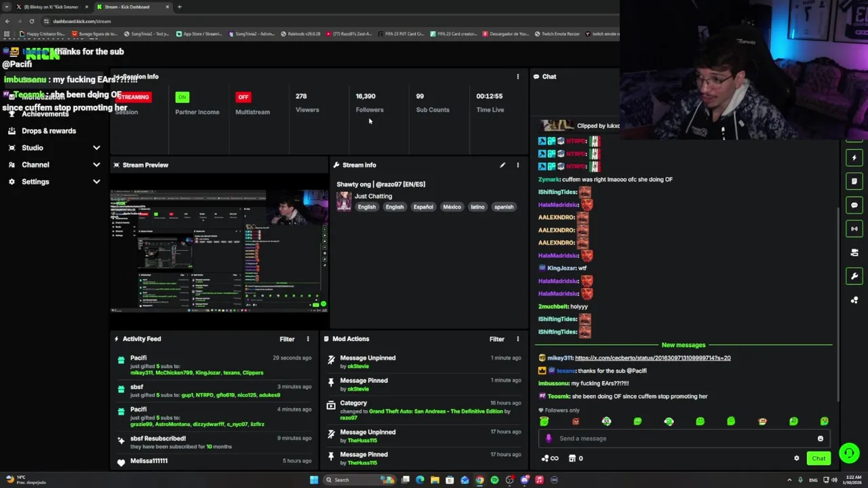The image size is (868, 488).
Task: Expand the Channel sidebar section
Action: click(55, 165)
